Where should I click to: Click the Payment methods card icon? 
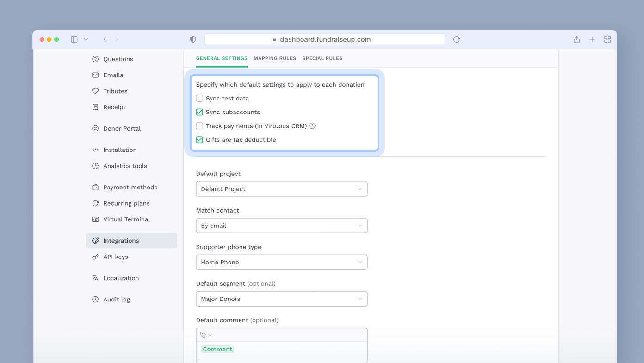(x=95, y=187)
